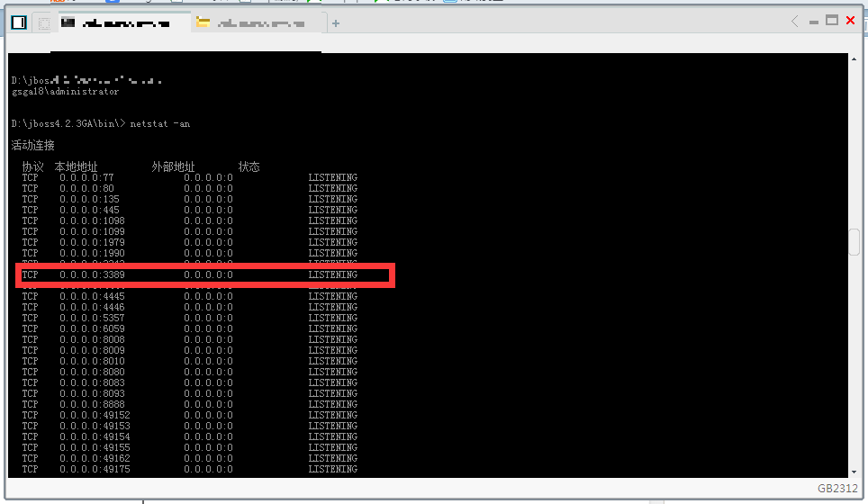Minimize the terminal window
This screenshot has height=504, width=868.
[x=814, y=22]
